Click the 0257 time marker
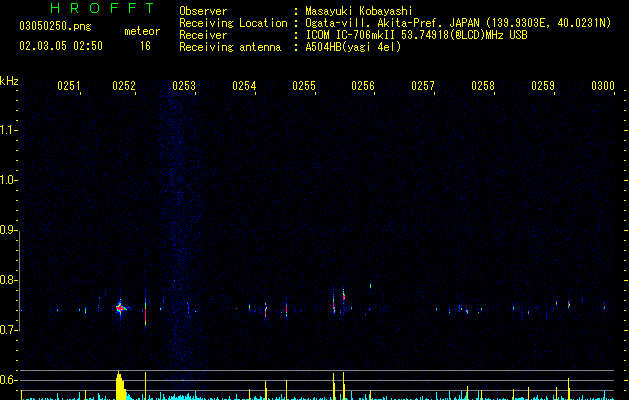The width and height of the screenshot is (629, 400). (x=423, y=86)
